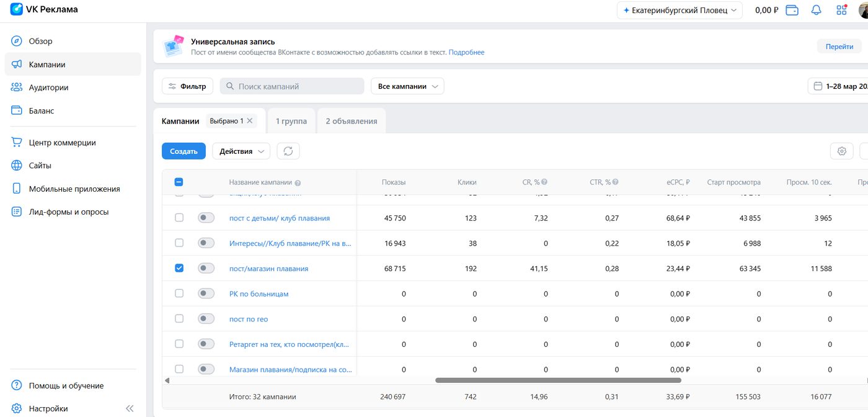Click the Создать button
Screen dimensions: 868x417
click(184, 151)
